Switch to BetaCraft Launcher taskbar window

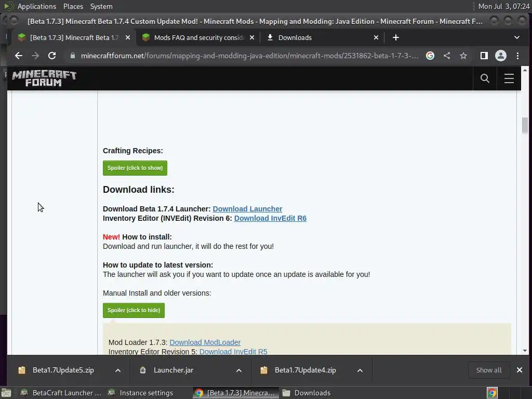tap(61, 393)
